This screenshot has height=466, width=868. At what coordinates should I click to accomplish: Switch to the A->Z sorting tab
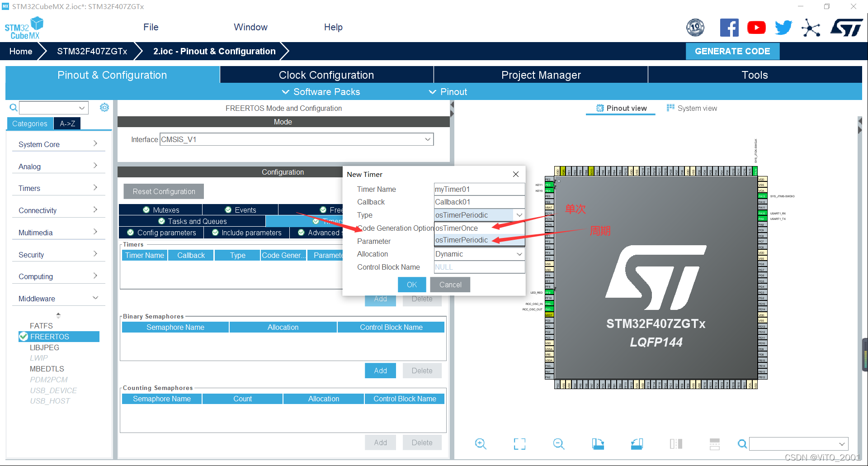pos(67,124)
